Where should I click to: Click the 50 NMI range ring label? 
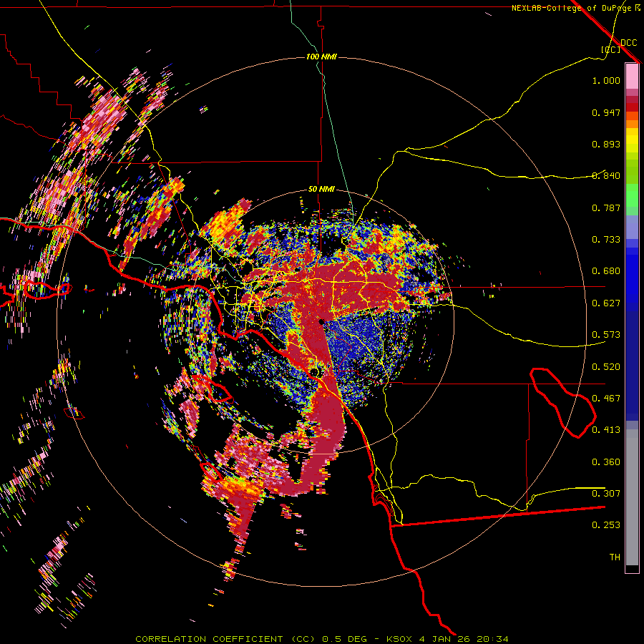tap(321, 190)
